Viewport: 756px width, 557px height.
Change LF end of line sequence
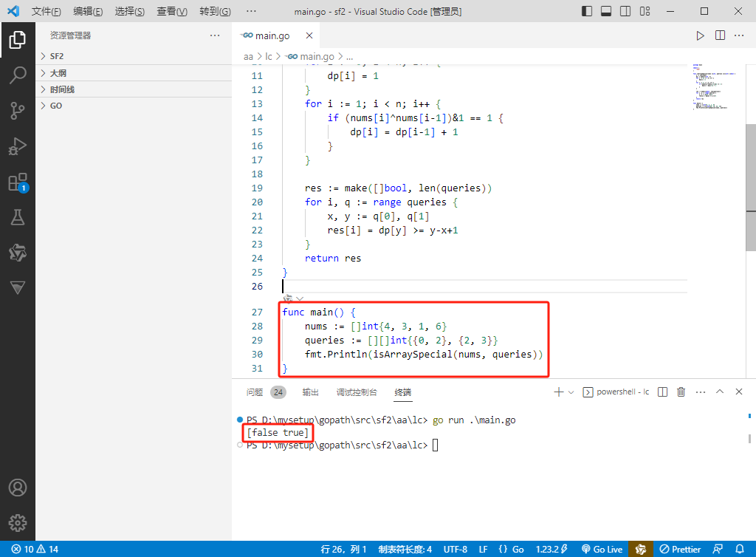483,550
